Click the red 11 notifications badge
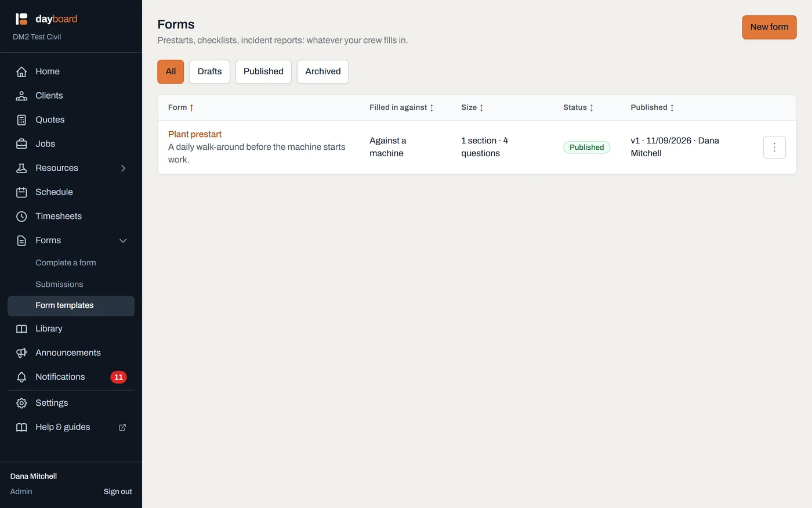812x508 pixels. [x=118, y=377]
